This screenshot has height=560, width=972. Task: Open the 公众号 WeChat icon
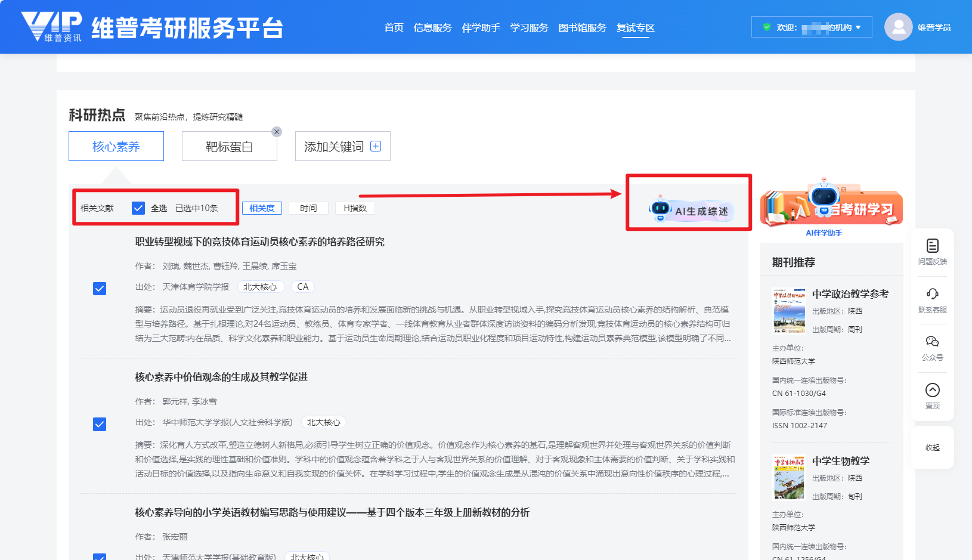932,342
